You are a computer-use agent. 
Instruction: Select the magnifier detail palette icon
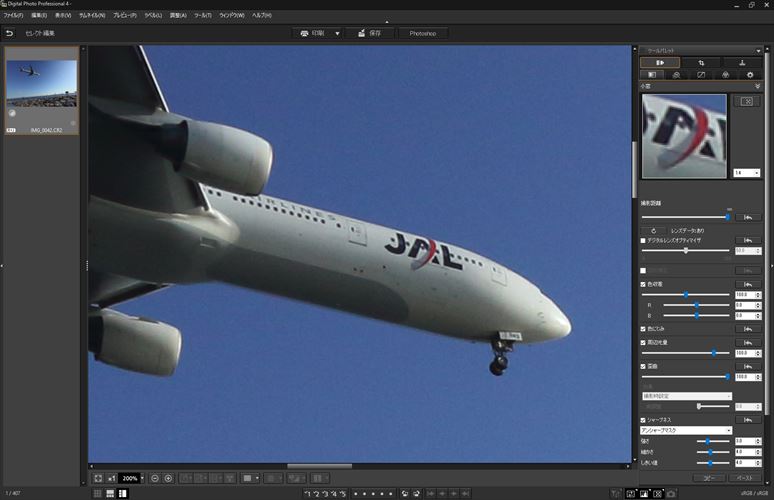click(x=676, y=75)
